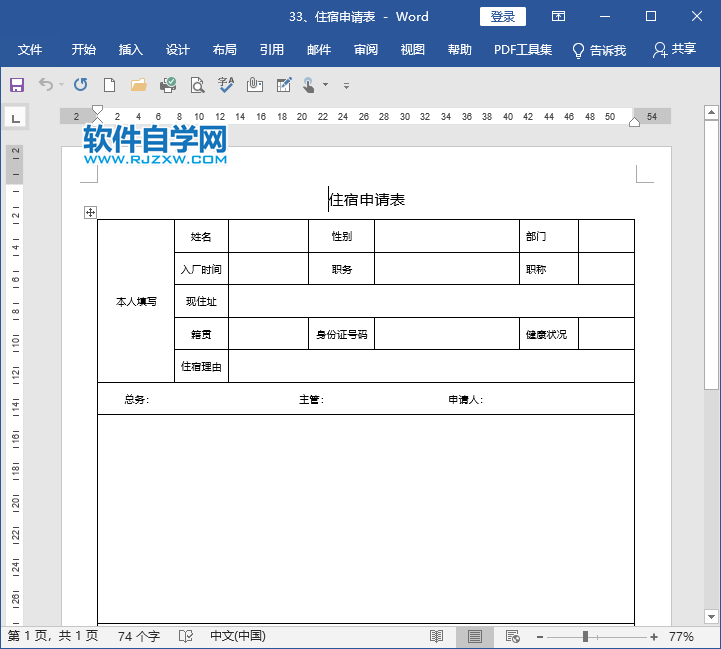This screenshot has width=721, height=649.
Task: Click page count 第1页,共1页 in status bar
Action: 53,636
